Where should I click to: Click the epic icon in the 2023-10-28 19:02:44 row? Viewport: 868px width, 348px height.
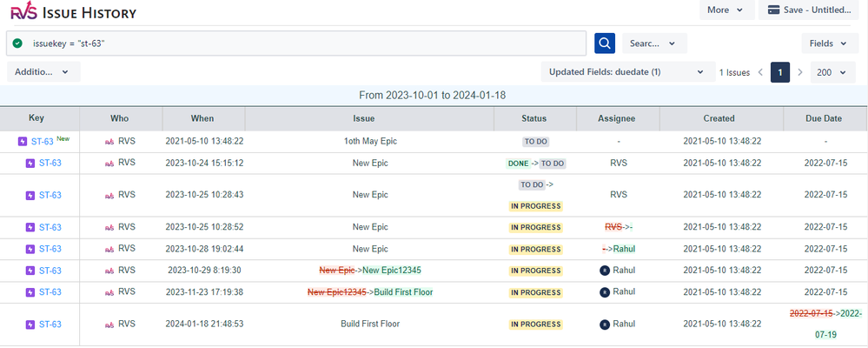pyautogui.click(x=31, y=249)
